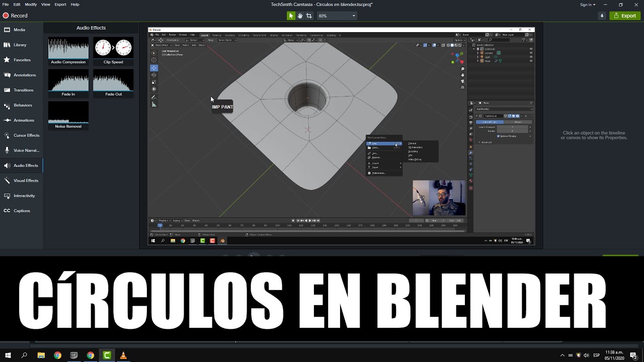Click the Blender camera view gizmo icon
Screen dimensions: 644x362
pos(462,81)
